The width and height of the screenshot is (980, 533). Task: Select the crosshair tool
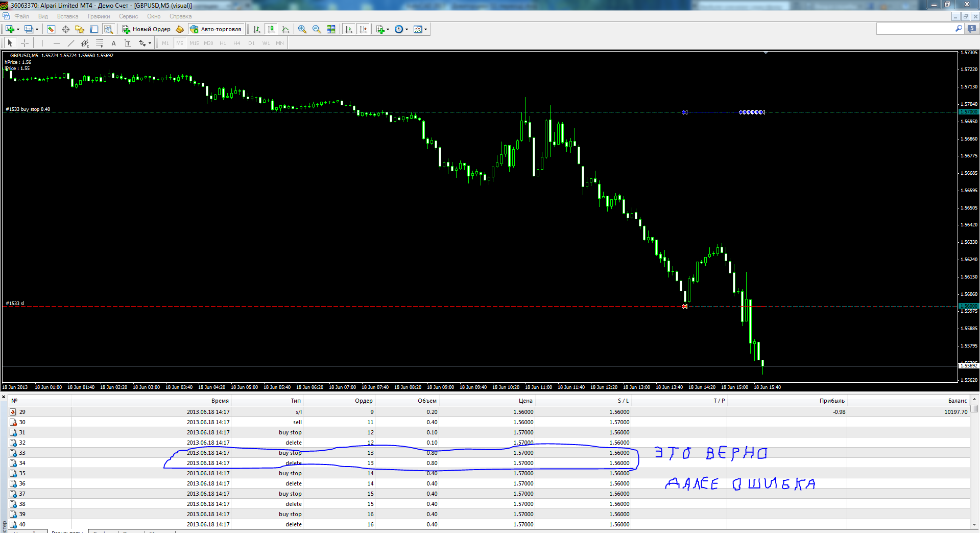pos(25,43)
